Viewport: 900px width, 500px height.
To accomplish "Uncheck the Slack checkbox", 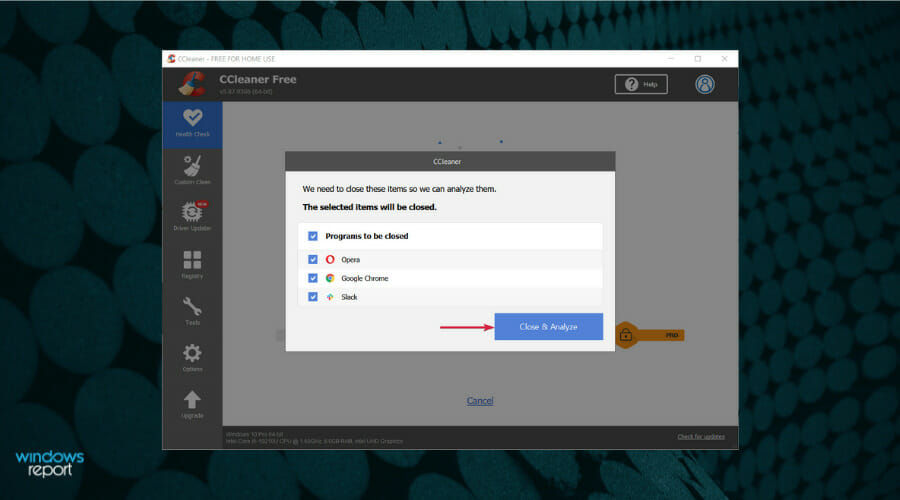I will 313,297.
